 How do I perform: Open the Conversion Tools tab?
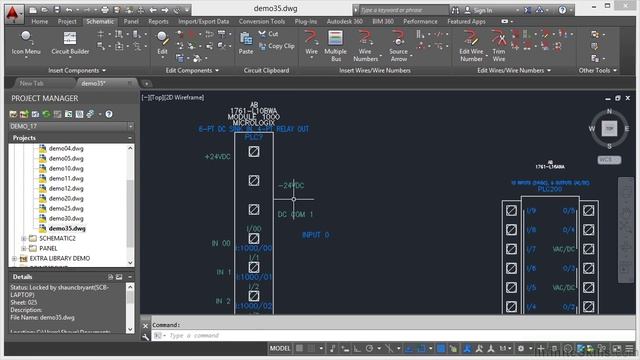pos(262,22)
